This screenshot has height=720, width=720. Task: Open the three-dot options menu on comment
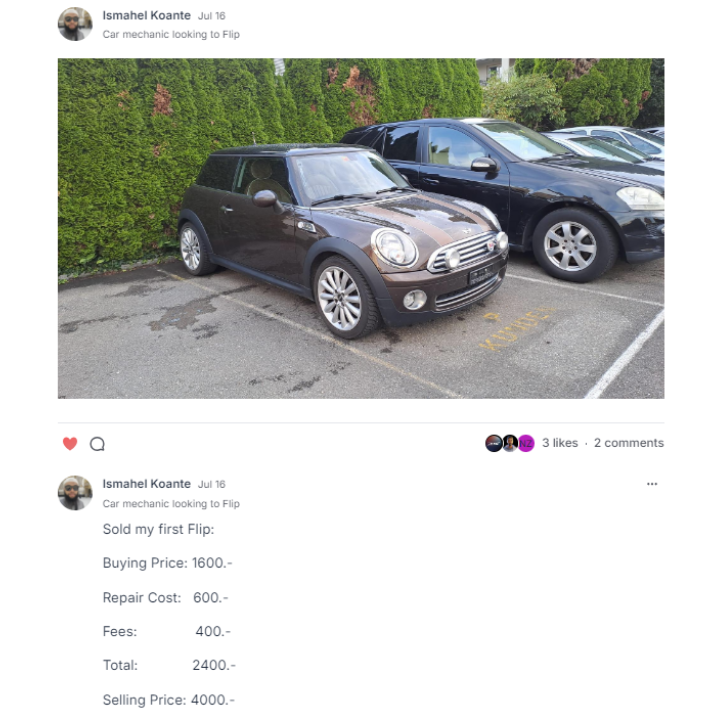pos(652,484)
